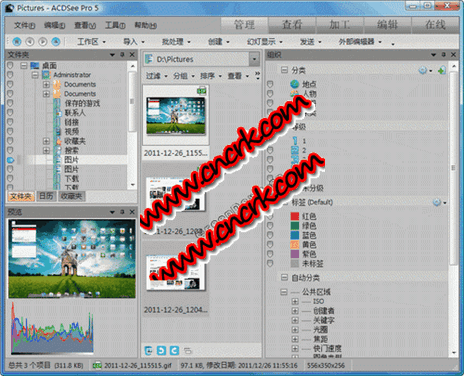
Task: Click rating 1 icon in 组织 pane
Action: (295, 141)
